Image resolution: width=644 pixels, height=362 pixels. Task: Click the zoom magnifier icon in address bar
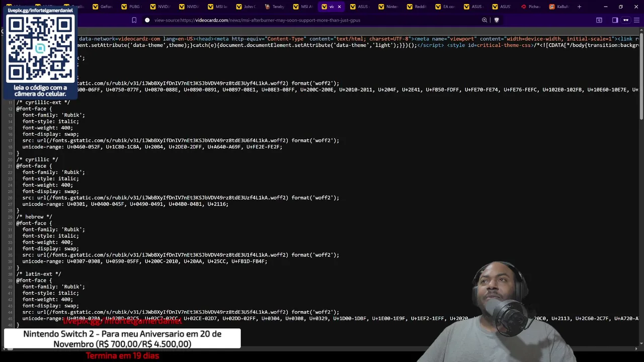coord(485,20)
